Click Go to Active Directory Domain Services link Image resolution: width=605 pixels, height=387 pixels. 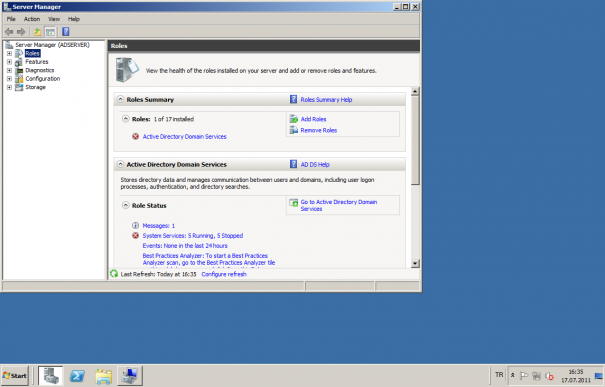[x=339, y=205]
